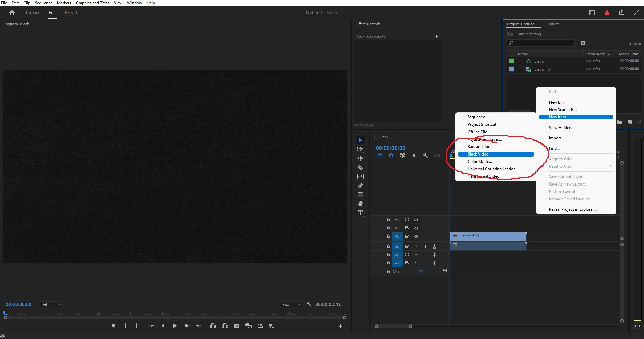The height and width of the screenshot is (339, 644).
Task: Choose the Ripple Edit tool
Action: tap(360, 158)
